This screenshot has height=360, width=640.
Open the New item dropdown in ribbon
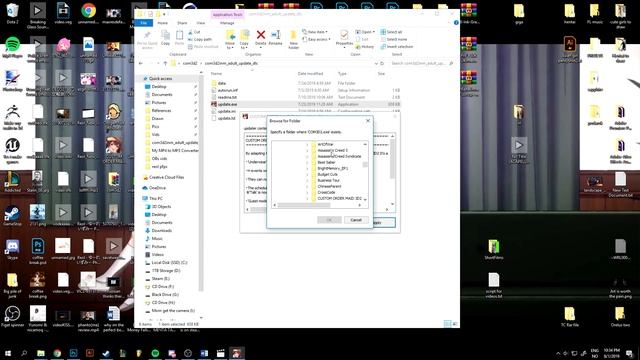[316, 32]
